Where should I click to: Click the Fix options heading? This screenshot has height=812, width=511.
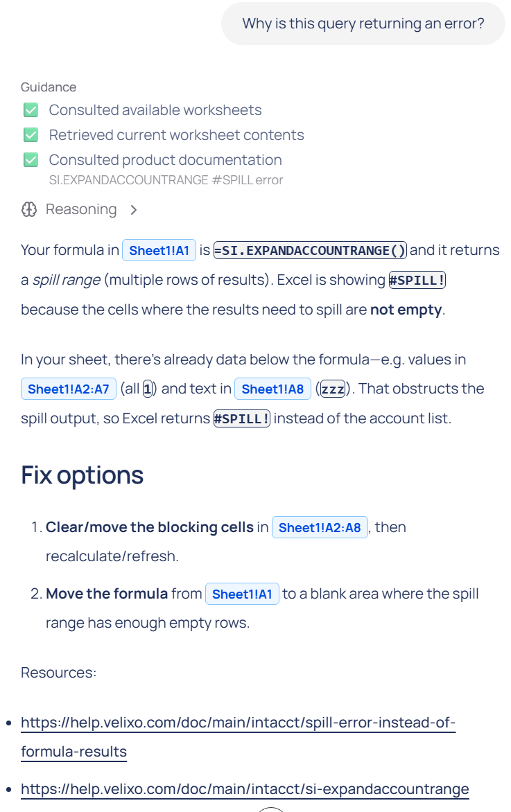coord(82,475)
